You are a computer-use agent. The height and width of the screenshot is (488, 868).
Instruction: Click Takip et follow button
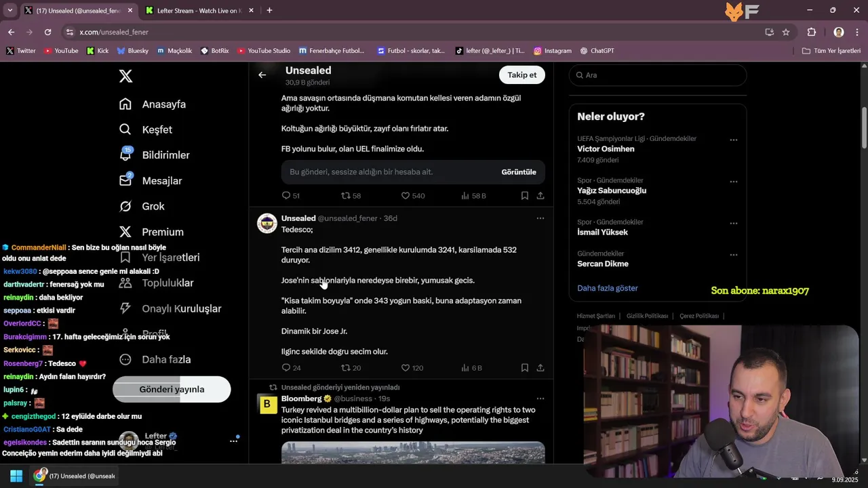pyautogui.click(x=522, y=75)
